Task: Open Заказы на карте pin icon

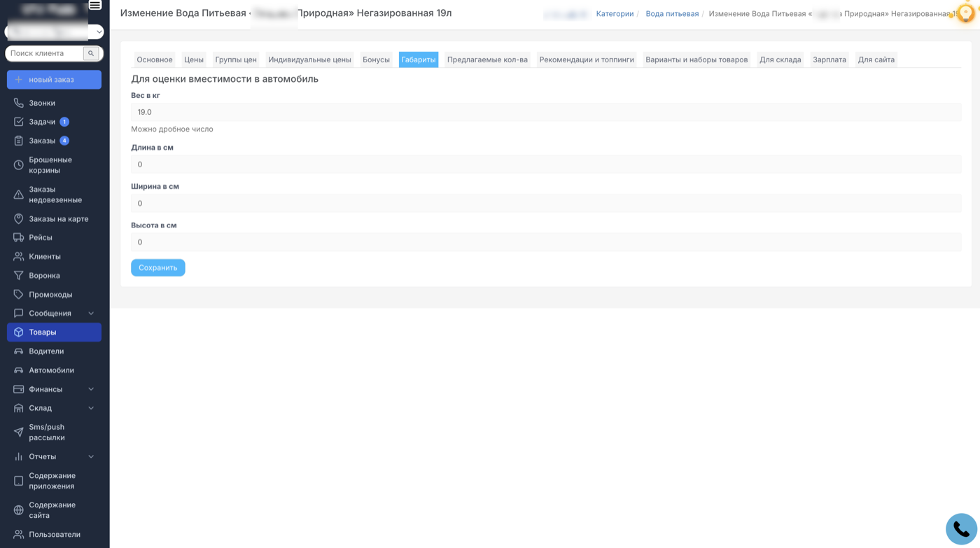Action: 19,219
